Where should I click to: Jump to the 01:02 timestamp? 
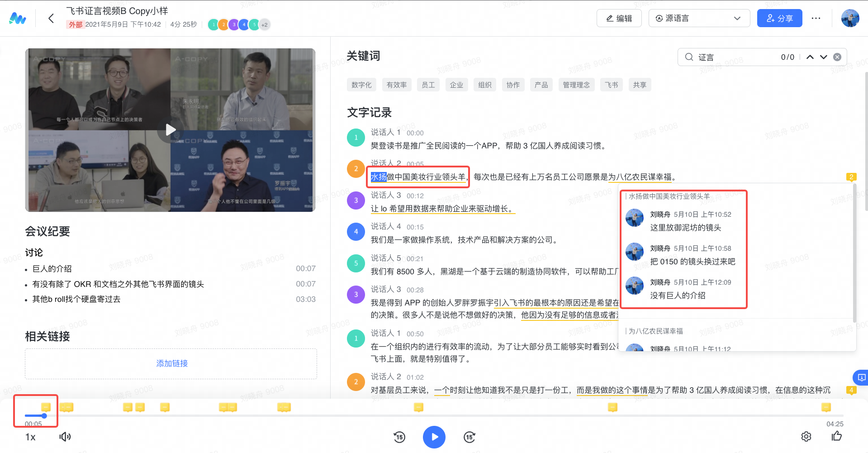click(415, 377)
